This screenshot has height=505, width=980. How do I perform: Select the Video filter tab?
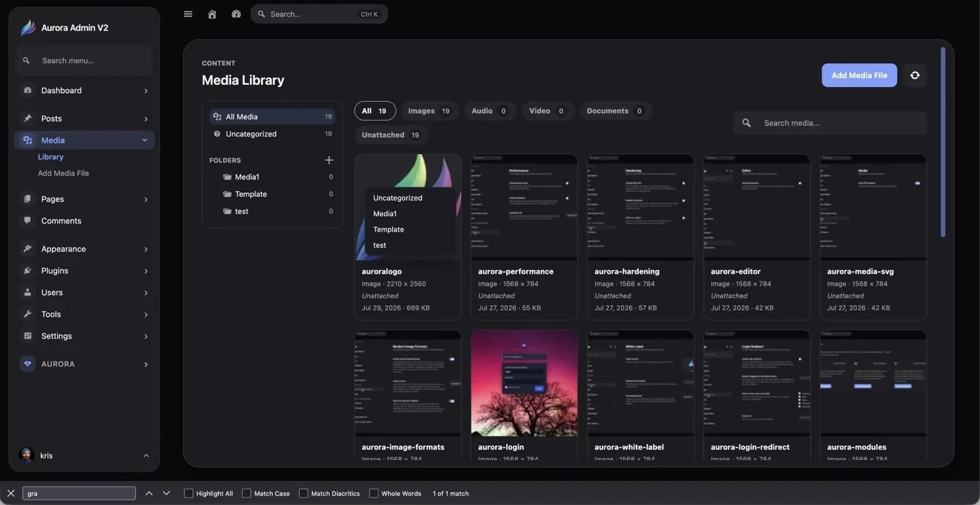click(547, 111)
